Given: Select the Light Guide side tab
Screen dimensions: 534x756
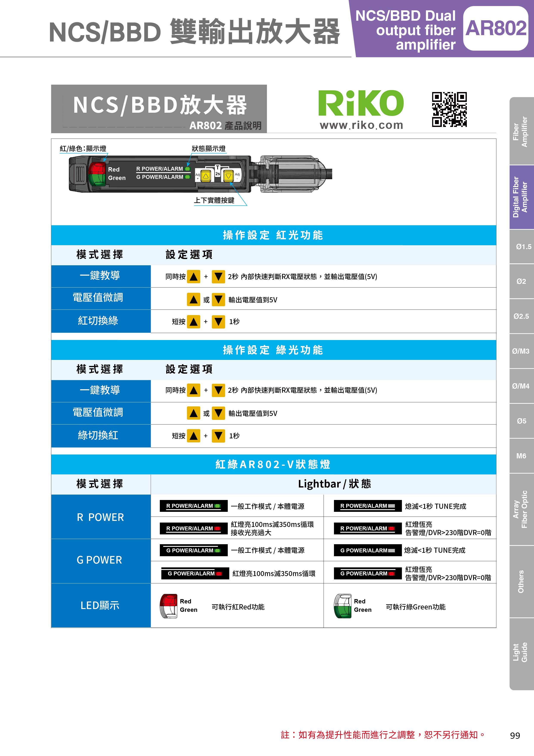Looking at the screenshot, I should point(522,652).
